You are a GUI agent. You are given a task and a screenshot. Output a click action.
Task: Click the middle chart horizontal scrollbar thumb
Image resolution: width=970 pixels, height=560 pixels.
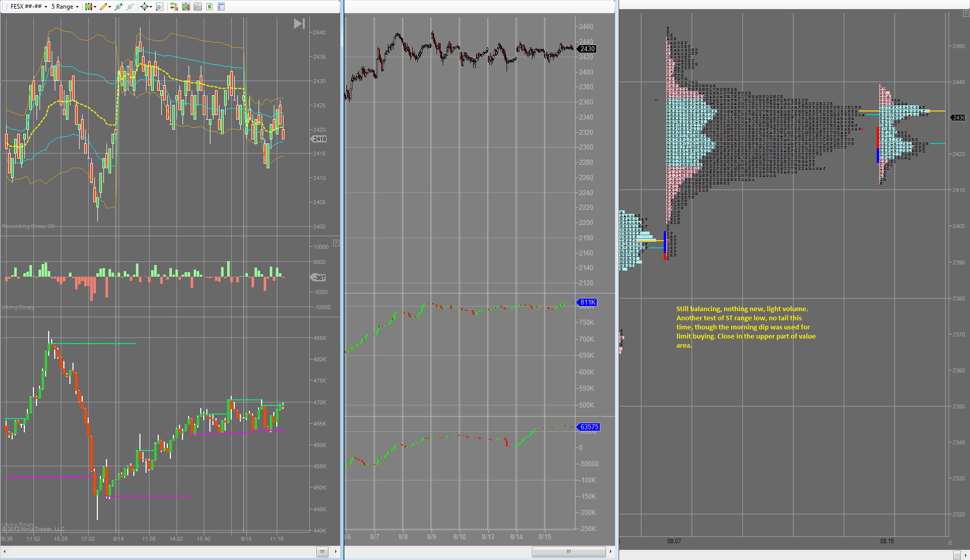coord(568,551)
